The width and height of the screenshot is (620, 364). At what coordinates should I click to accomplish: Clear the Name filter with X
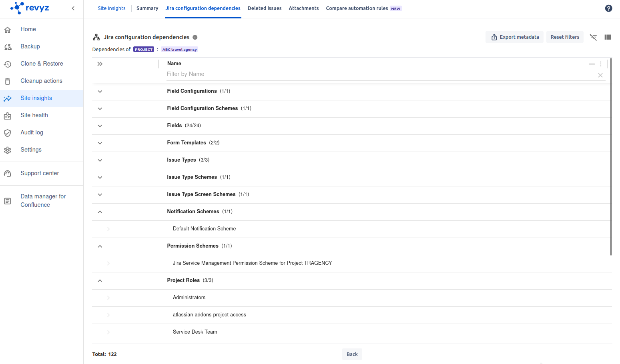[600, 75]
